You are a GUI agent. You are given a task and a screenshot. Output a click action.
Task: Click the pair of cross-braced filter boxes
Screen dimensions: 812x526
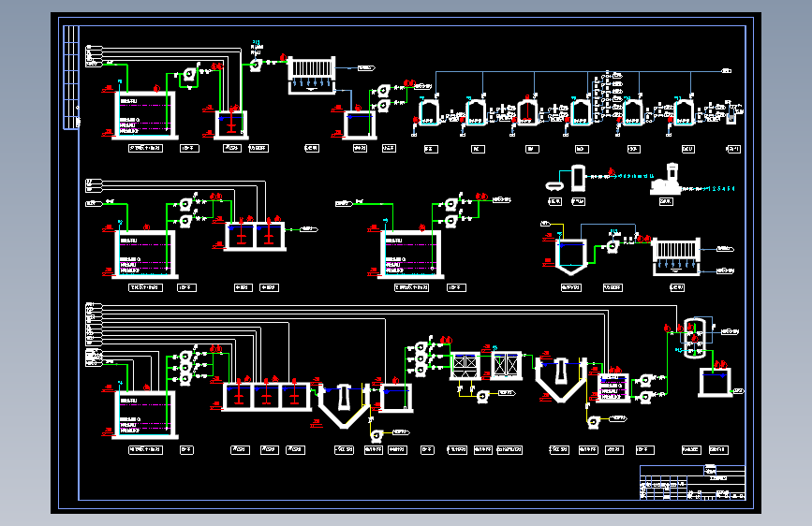click(485, 366)
